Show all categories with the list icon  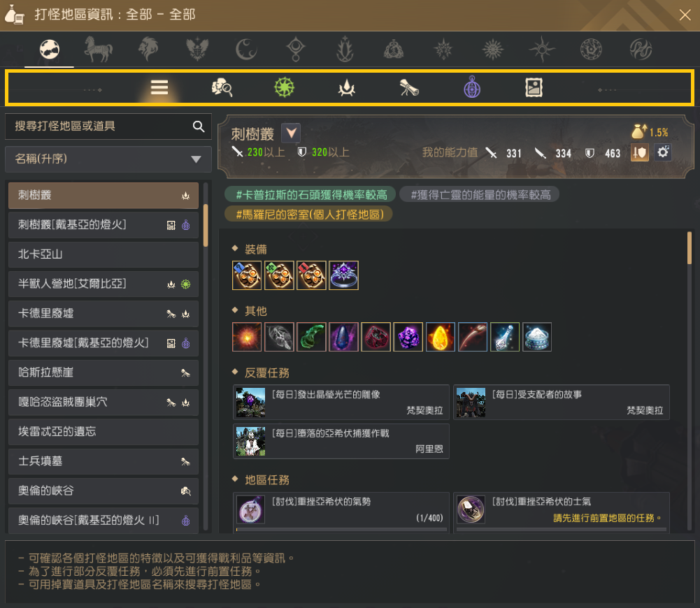[159, 87]
